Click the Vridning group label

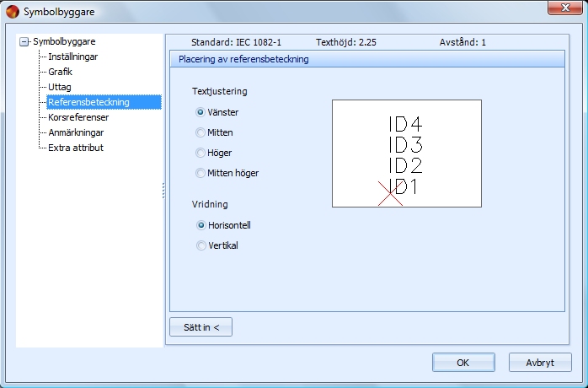(x=210, y=204)
